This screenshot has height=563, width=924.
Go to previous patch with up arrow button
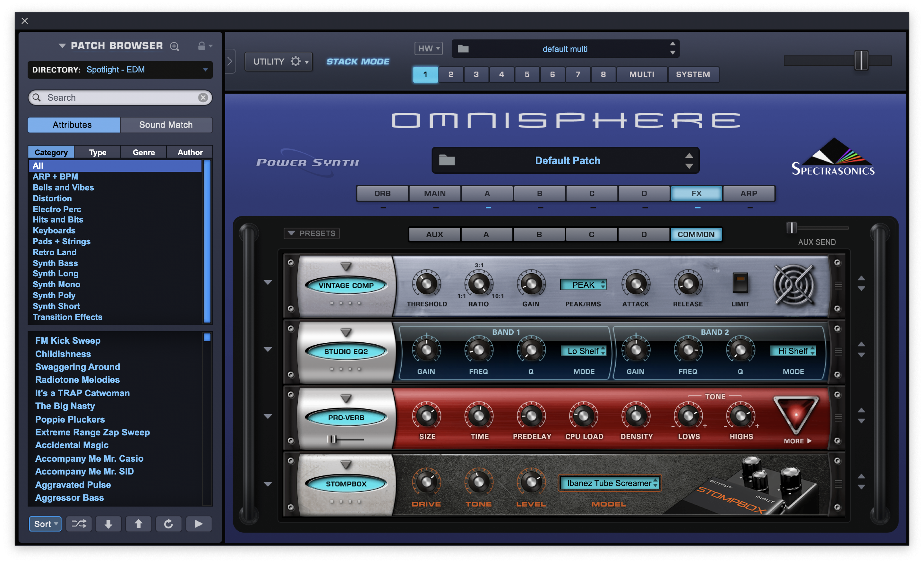click(x=138, y=524)
